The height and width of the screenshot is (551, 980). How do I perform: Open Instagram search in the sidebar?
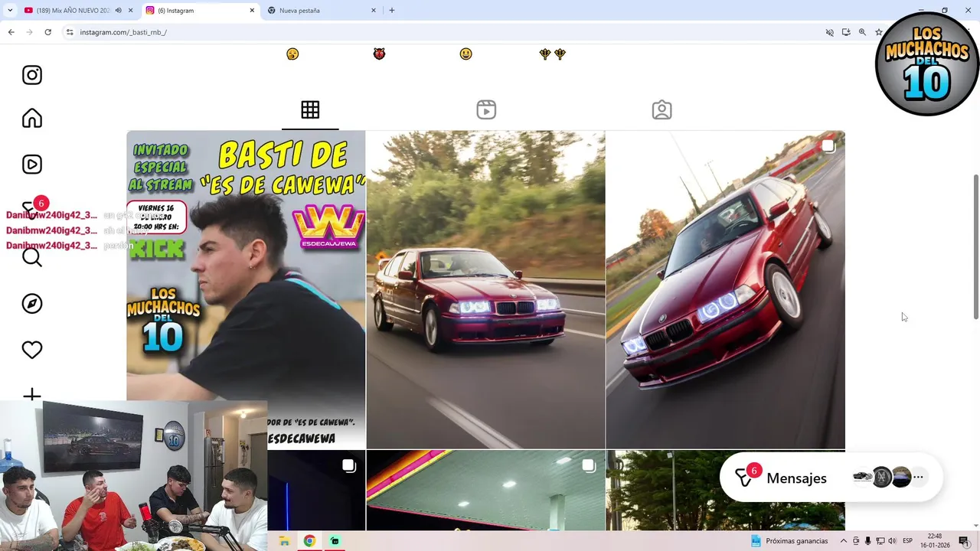pyautogui.click(x=32, y=257)
